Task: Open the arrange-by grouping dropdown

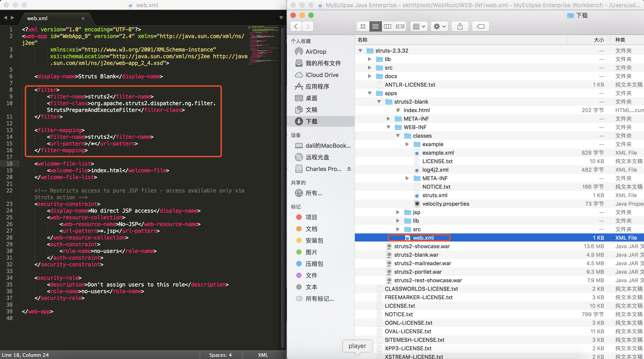Action: coord(419,26)
